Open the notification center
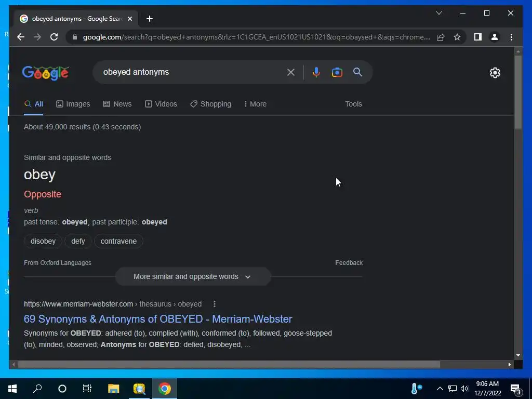Screen dimensions: 532x399 click(x=516, y=389)
